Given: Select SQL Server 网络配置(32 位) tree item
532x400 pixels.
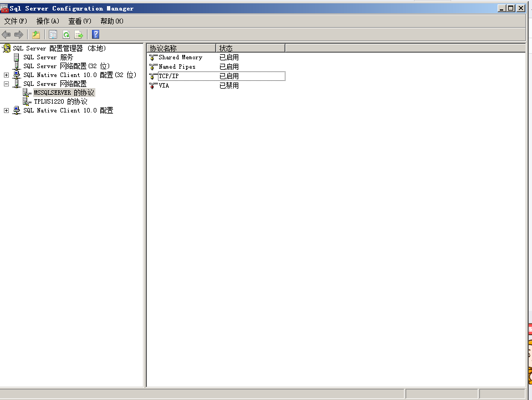Looking at the screenshot, I should (x=66, y=66).
